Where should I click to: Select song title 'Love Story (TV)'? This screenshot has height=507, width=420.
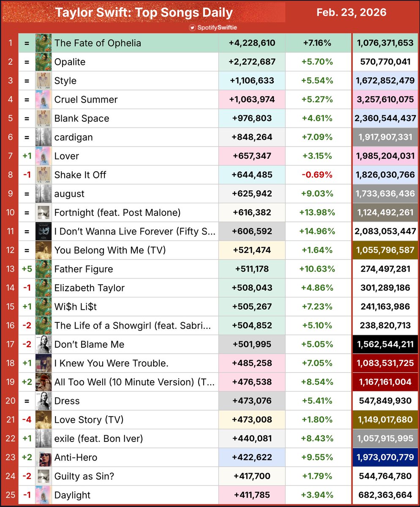coord(89,420)
